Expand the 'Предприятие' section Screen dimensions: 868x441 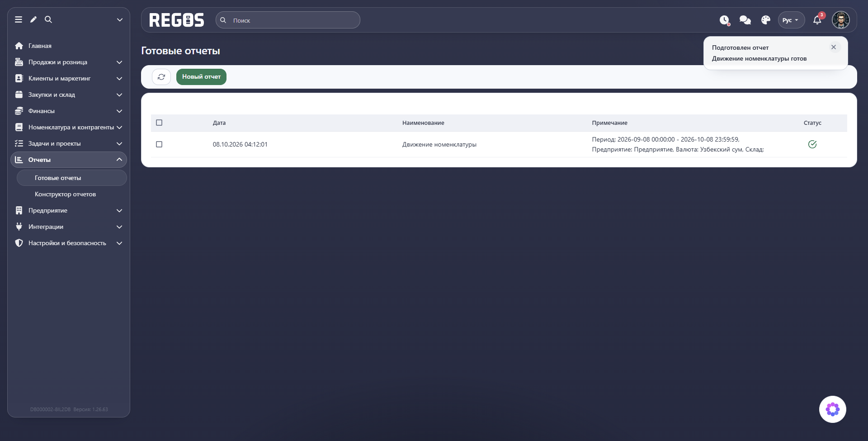(69, 210)
